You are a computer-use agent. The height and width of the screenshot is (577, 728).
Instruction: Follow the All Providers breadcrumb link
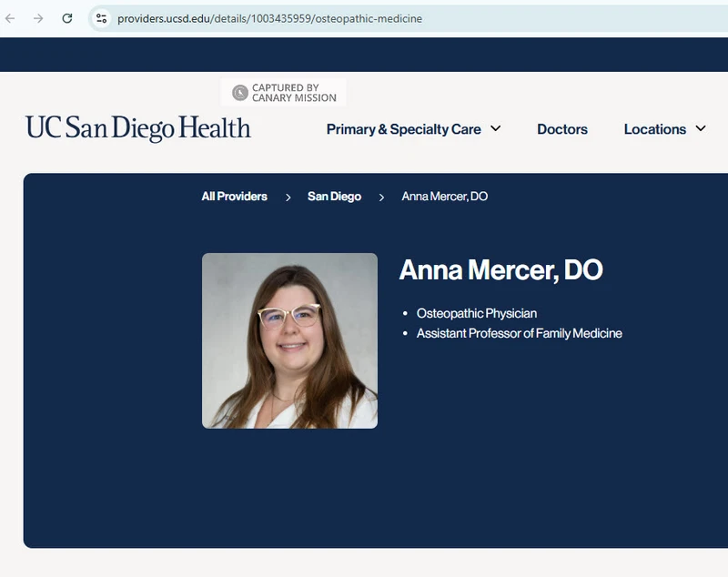point(235,197)
